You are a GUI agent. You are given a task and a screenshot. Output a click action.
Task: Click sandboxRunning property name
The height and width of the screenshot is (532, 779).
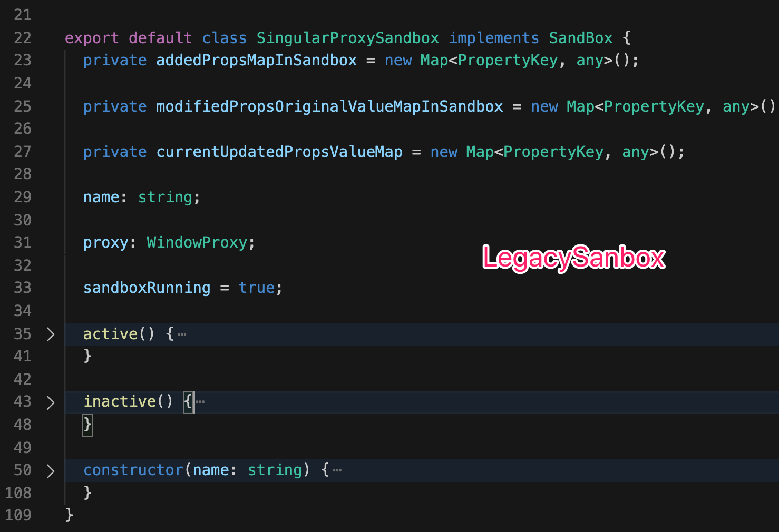pyautogui.click(x=147, y=288)
